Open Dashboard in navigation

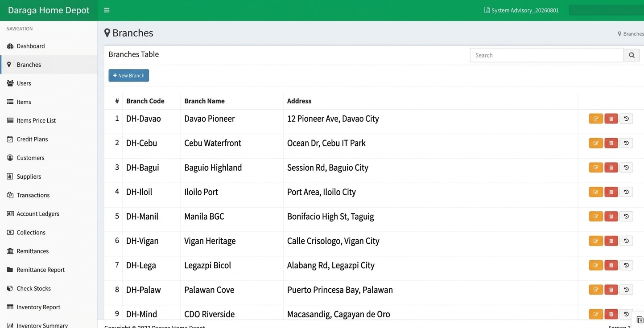point(49,46)
